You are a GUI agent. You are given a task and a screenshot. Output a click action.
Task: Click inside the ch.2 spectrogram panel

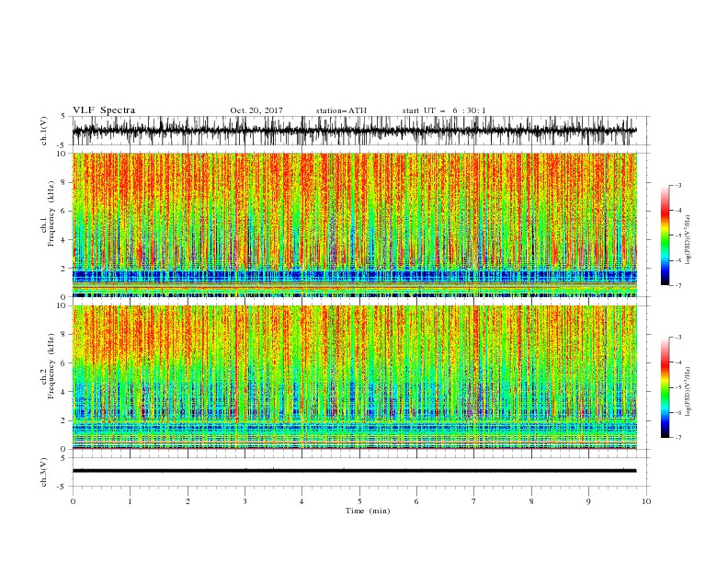click(355, 377)
